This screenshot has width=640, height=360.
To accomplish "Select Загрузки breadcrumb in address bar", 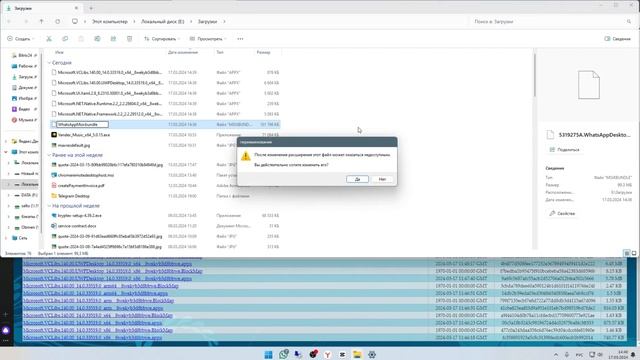I will pyautogui.click(x=207, y=21).
